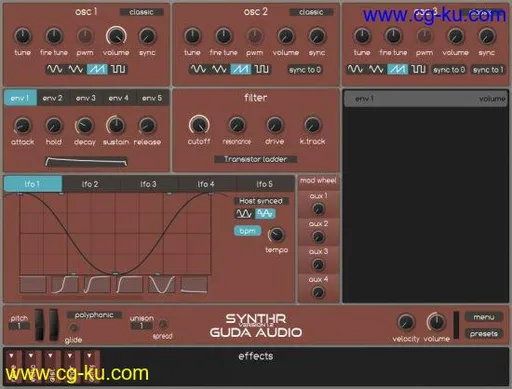Click the envelope shape preview display
Viewport: 512px width, 389px height.
click(86, 162)
